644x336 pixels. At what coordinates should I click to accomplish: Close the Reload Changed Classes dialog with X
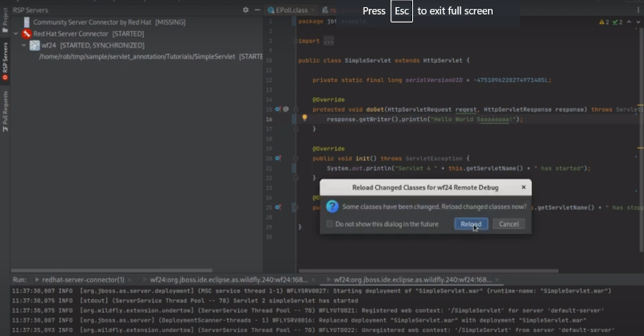coord(523,187)
